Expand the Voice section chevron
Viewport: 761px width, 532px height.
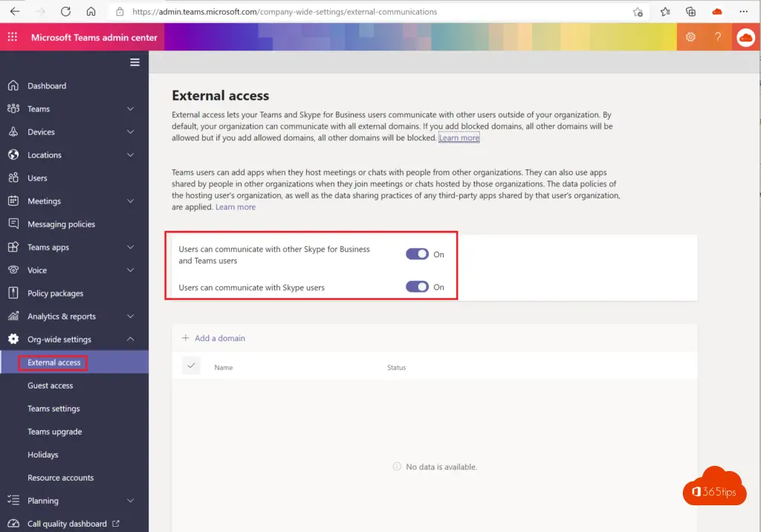click(131, 270)
